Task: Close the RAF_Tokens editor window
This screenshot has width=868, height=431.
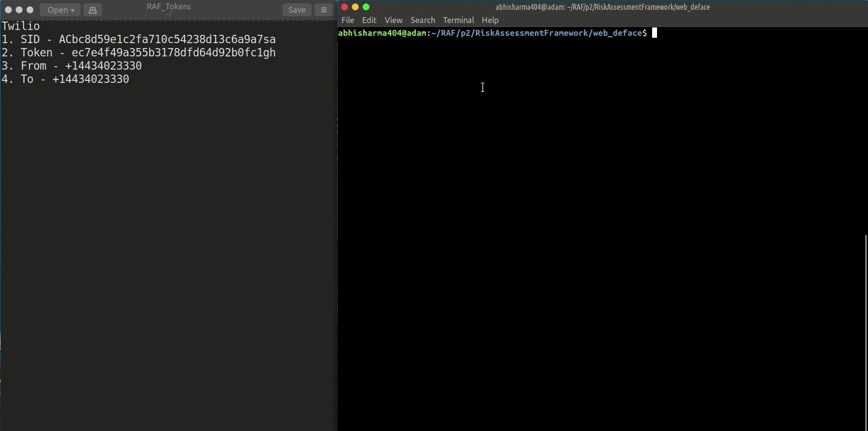Action: coord(8,10)
